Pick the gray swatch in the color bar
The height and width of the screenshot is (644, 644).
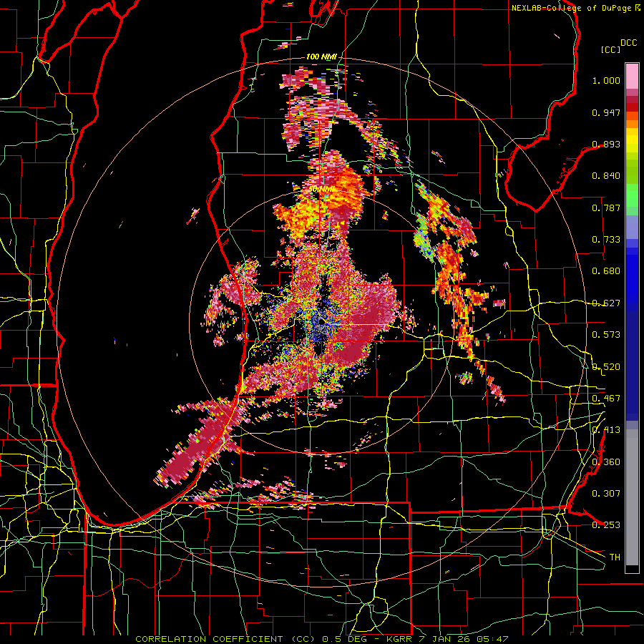[x=632, y=497]
